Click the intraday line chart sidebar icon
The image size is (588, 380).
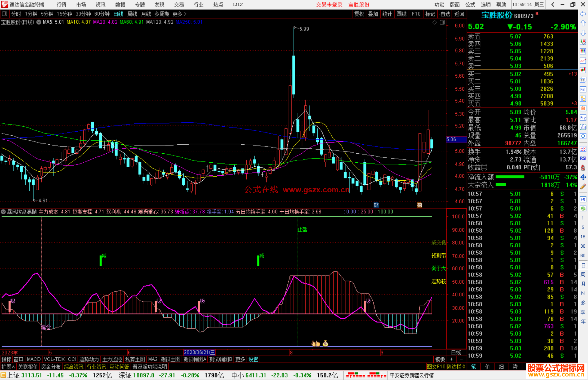point(583,61)
